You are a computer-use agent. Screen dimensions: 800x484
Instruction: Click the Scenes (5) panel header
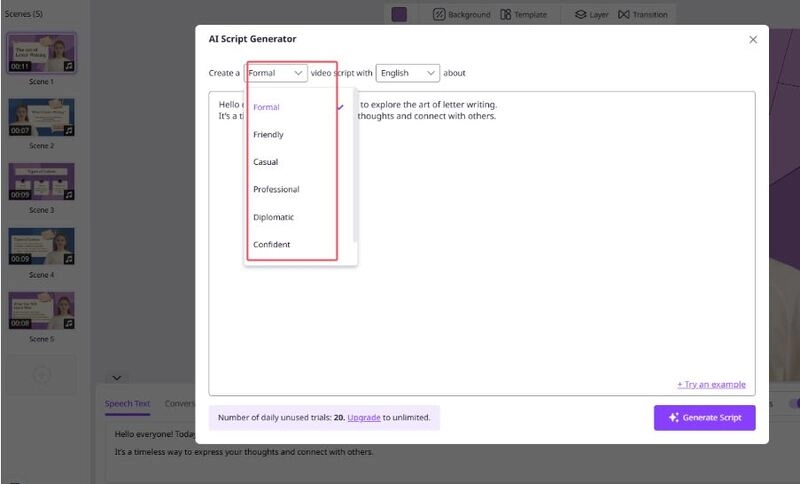[23, 14]
